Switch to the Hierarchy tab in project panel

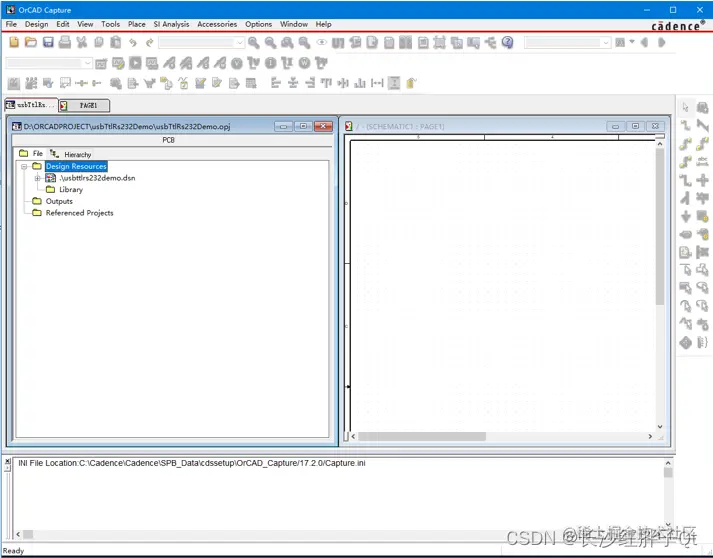pos(71,154)
